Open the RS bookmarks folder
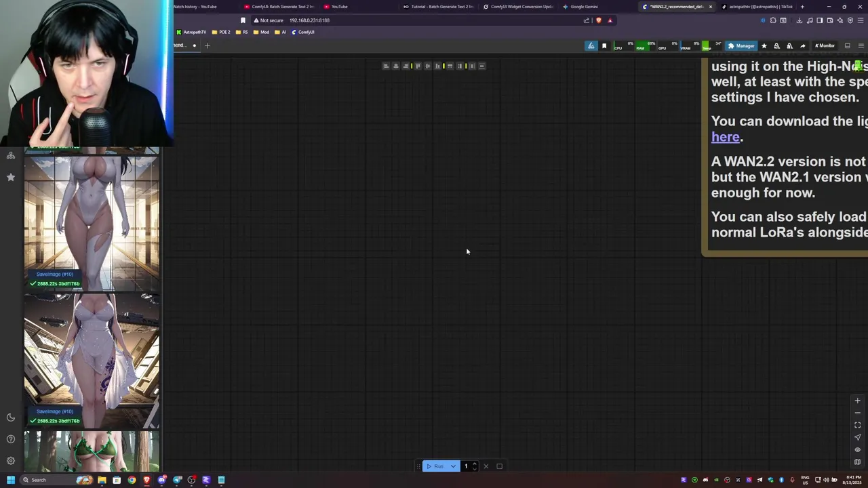 (242, 32)
